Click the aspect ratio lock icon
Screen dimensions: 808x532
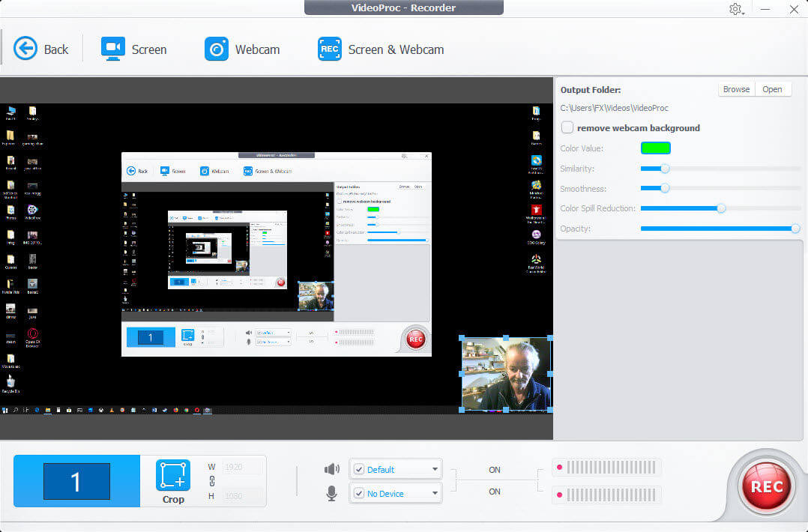pyautogui.click(x=212, y=481)
